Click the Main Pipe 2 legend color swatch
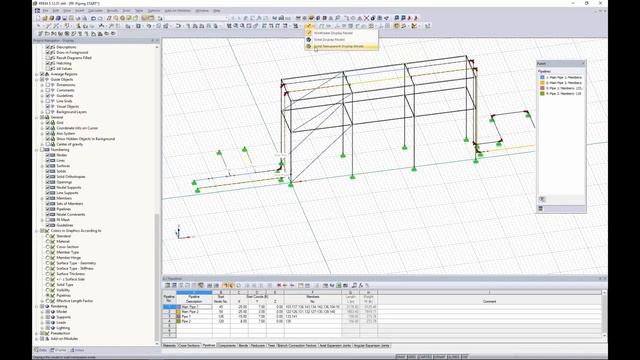The width and height of the screenshot is (640, 360). pos(542,82)
